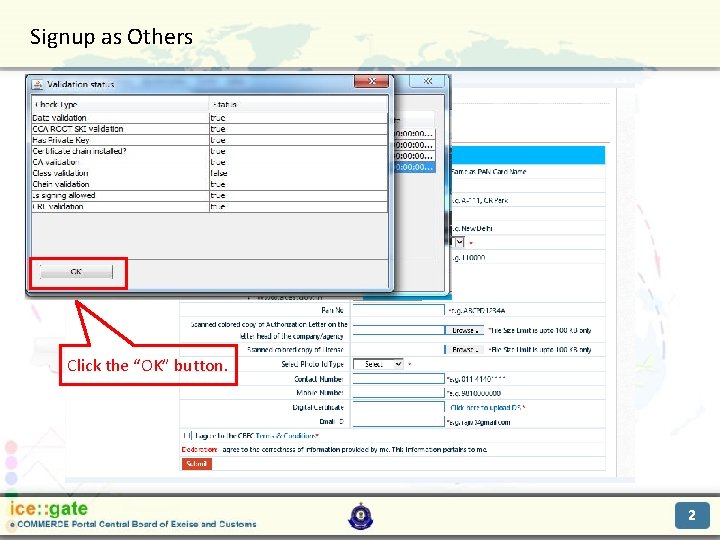
Task: Click the link to upload DSC
Action: pyautogui.click(x=487, y=408)
